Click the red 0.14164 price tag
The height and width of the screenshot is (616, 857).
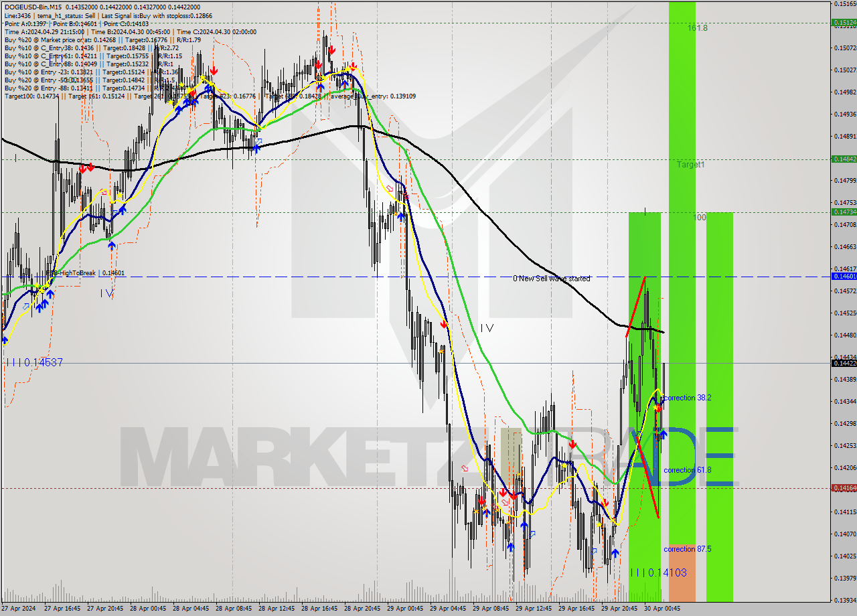(x=844, y=487)
